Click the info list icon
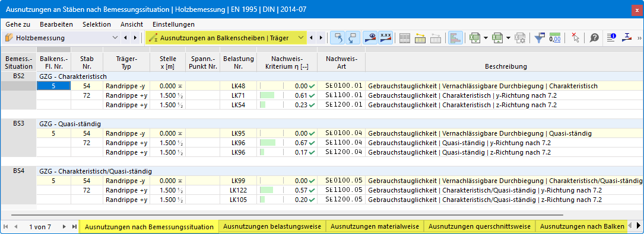This screenshot has width=644, height=234. click(x=611, y=38)
